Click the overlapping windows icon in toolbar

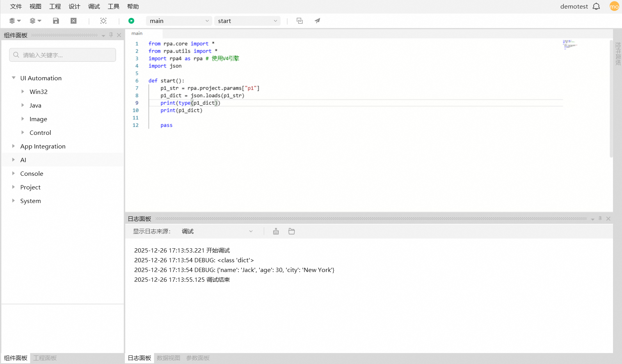pyautogui.click(x=300, y=21)
